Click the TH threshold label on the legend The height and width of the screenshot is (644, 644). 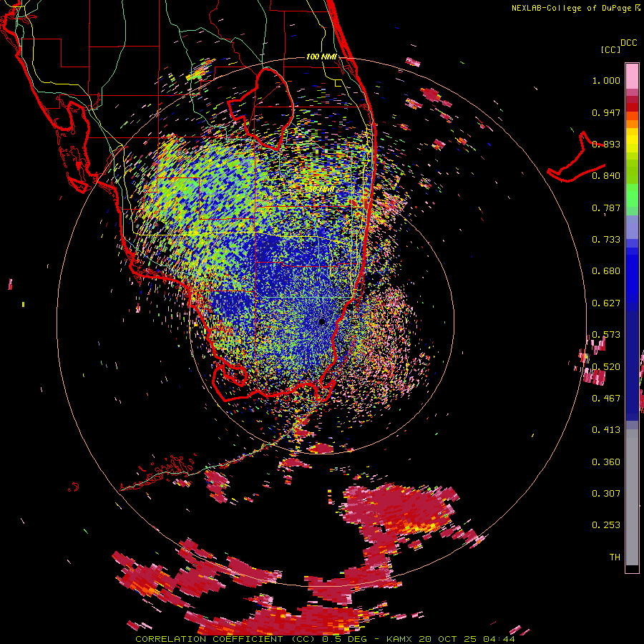coord(615,557)
